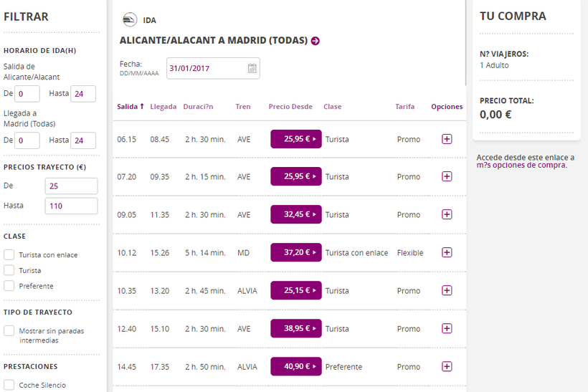Open plus options for 10.12 MD train
Viewport: 588px width, 392px height.
point(447,252)
